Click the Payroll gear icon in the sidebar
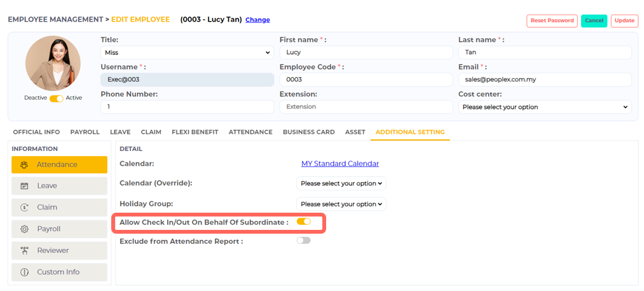This screenshot has width=644, height=291. 24,229
